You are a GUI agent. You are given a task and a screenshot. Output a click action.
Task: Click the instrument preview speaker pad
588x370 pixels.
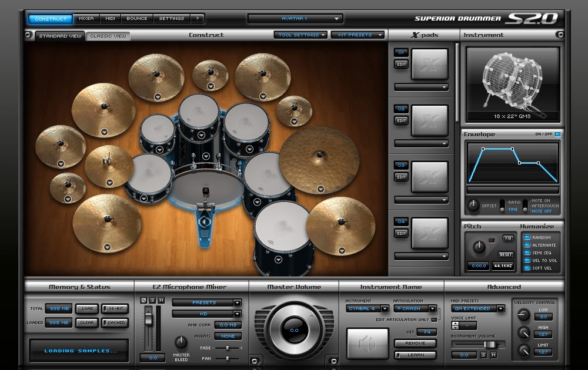[x=367, y=344]
